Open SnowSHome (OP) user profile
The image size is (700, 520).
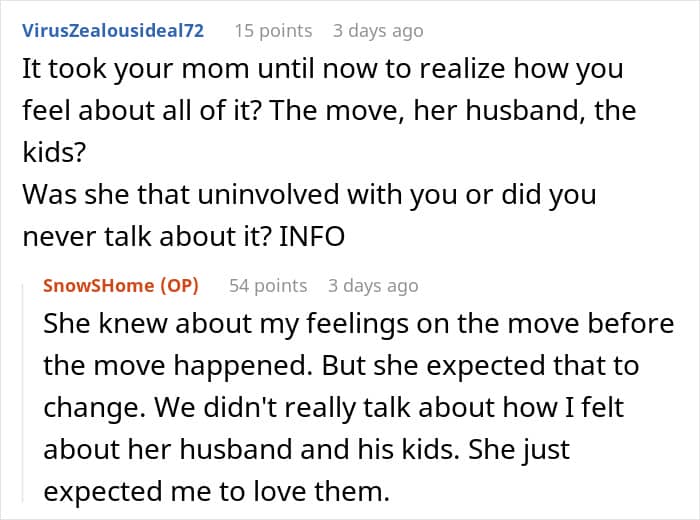(121, 285)
